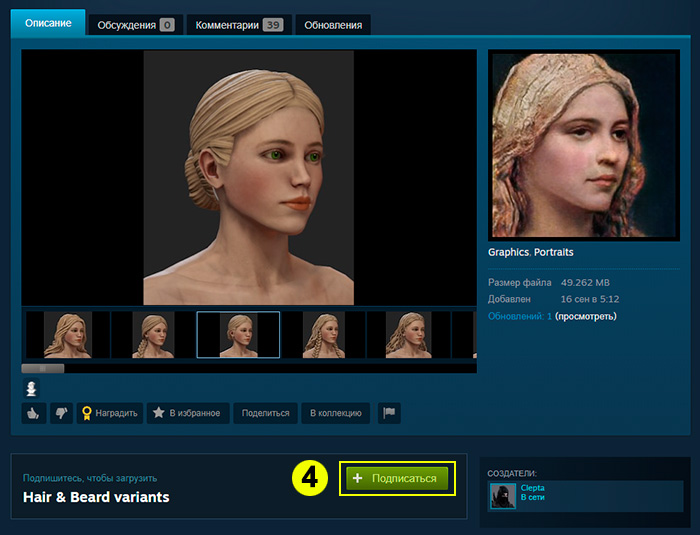
Task: Click the thumbnail strip horizontal scrollbar handle
Action: pyautogui.click(x=43, y=368)
